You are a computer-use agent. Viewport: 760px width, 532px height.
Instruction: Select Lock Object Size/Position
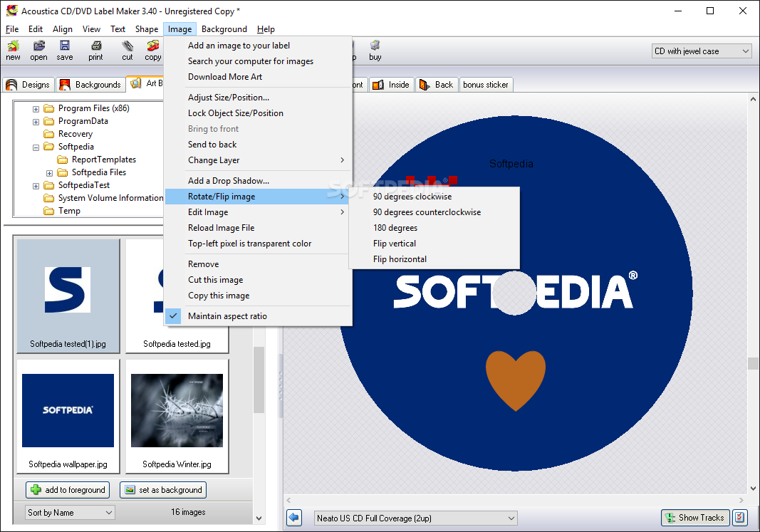click(259, 113)
